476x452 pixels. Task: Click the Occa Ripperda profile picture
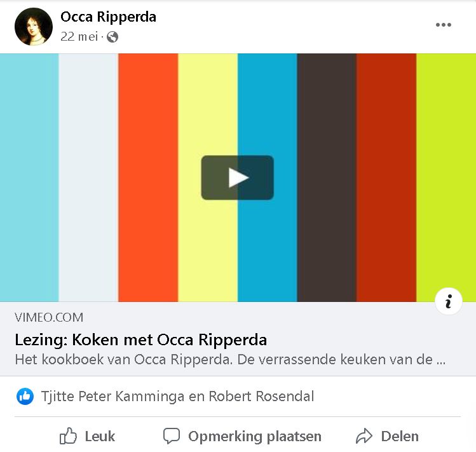coord(34,27)
